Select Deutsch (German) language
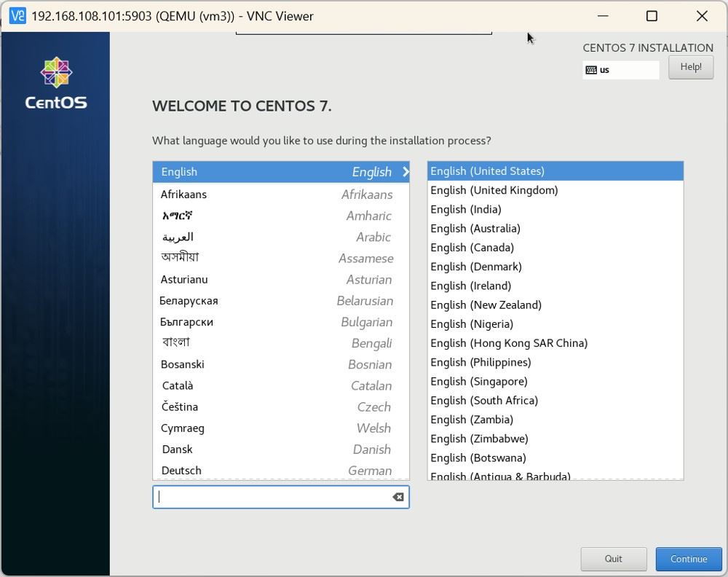The height and width of the screenshot is (577, 728). click(x=281, y=470)
